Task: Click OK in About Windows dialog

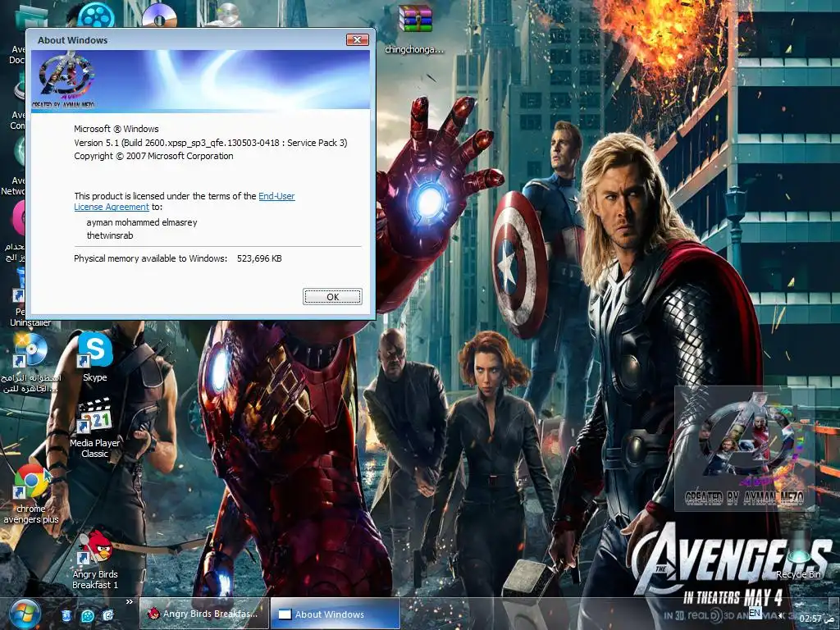Action: pyautogui.click(x=332, y=296)
